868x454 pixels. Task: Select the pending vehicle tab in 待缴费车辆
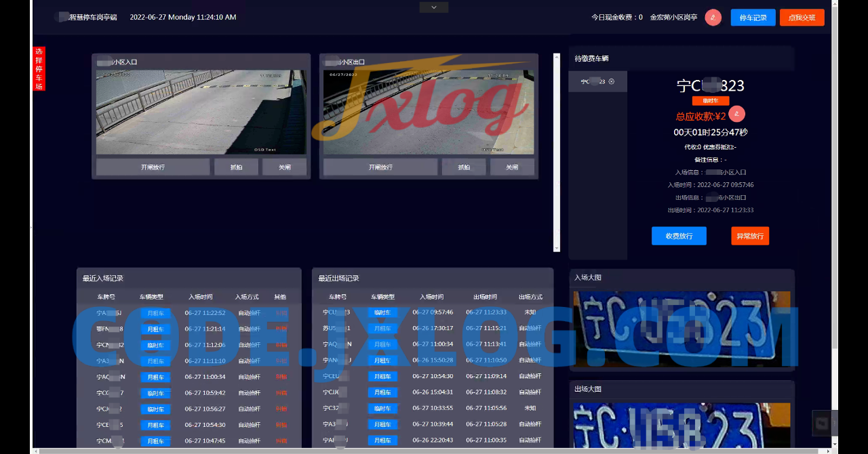click(593, 82)
